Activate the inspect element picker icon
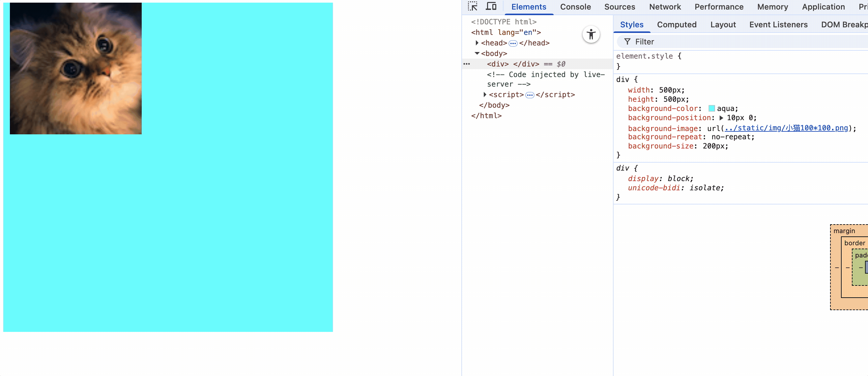This screenshot has width=868, height=376. coord(473,6)
